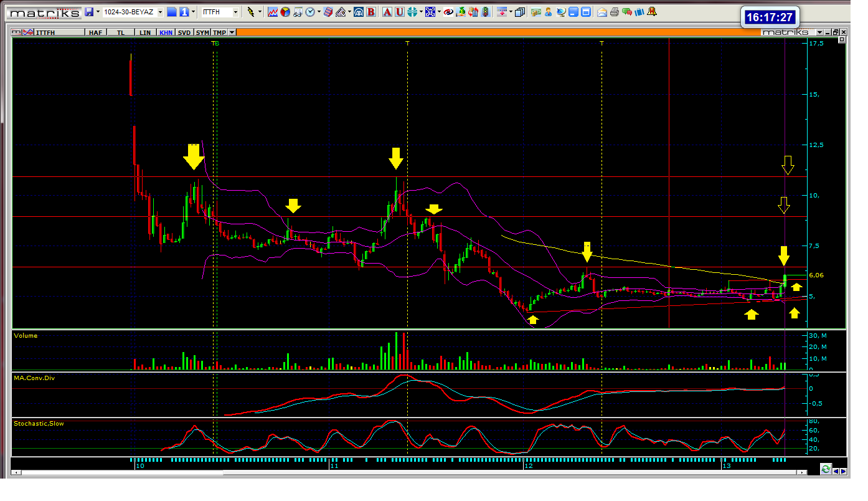Image resolution: width=868 pixels, height=501 pixels.
Task: Select the HAF period tab
Action: 95,32
